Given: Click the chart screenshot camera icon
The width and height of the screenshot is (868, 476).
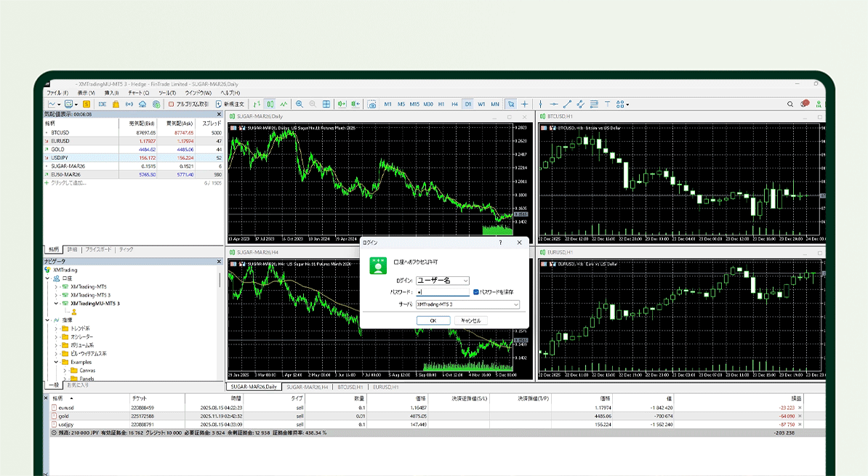Looking at the screenshot, I should tap(371, 104).
